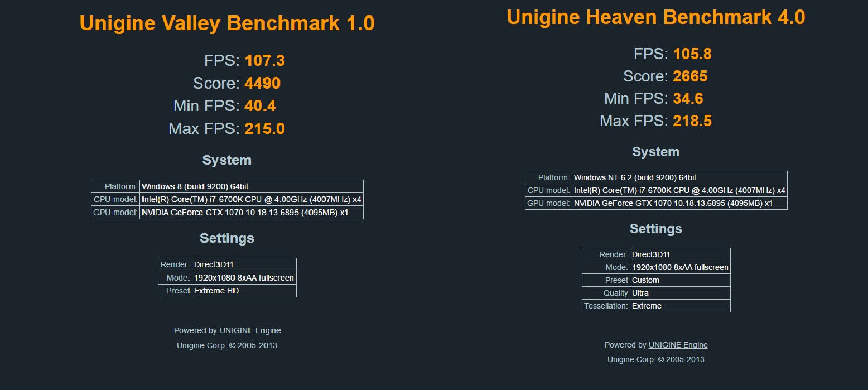
Task: Click the Heaven CPU model i7-6700K cell
Action: 679,190
